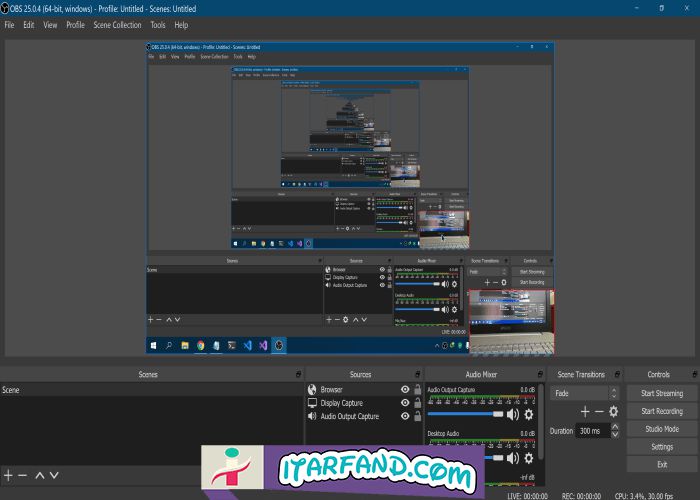Screen dimensions: 700x500
Task: Hide the Browser source using its eye icon
Action: tap(404, 389)
